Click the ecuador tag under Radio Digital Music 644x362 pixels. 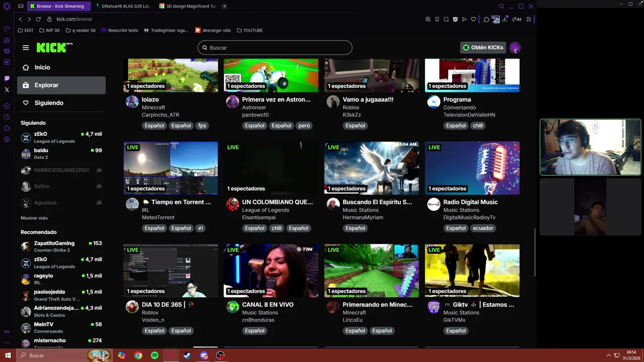point(483,228)
